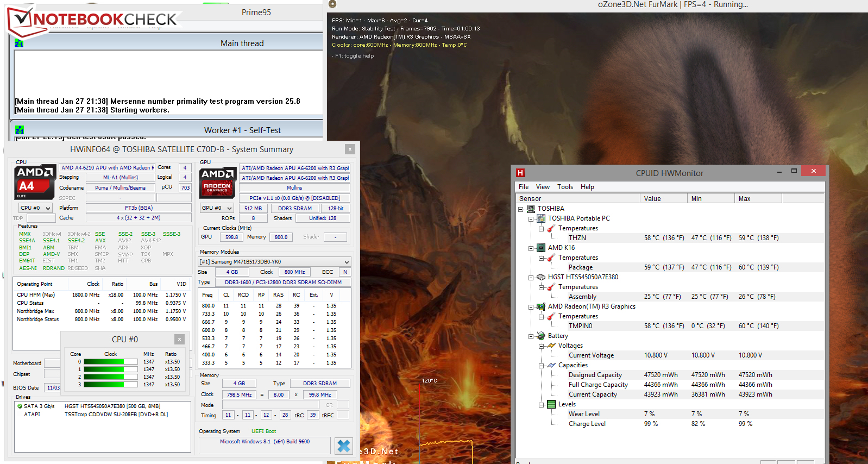Click Core 0 clock bar in CPU #0 popup
The width and height of the screenshot is (868, 464).
coord(111,362)
